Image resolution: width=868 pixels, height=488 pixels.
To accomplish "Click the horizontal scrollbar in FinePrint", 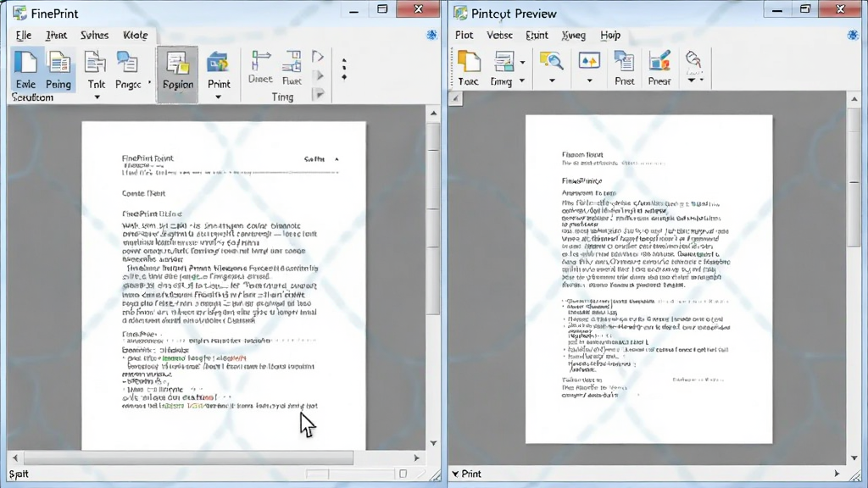I will point(188,457).
